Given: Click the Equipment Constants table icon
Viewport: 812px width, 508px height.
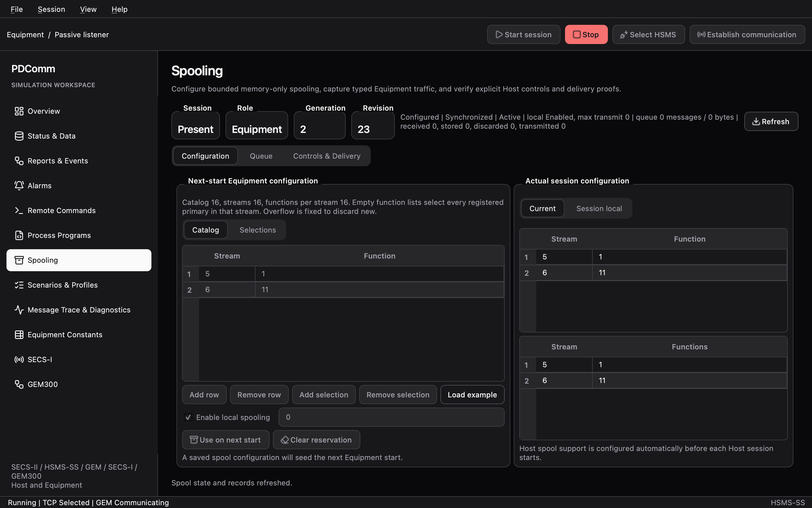Looking at the screenshot, I should [x=19, y=335].
